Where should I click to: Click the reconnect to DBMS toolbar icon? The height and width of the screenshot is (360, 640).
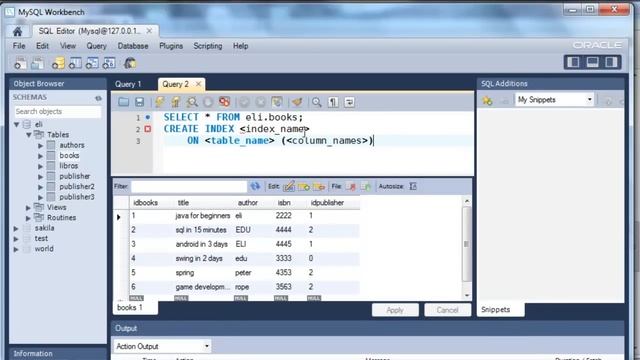(130, 63)
